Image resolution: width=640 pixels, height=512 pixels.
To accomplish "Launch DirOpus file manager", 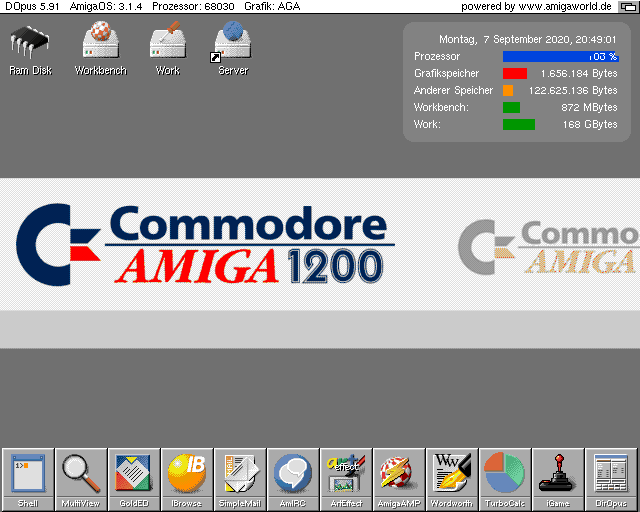I will [611, 479].
